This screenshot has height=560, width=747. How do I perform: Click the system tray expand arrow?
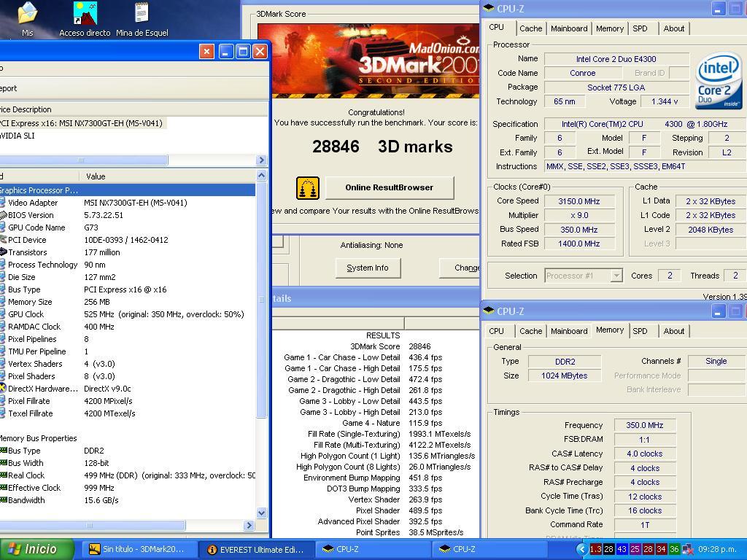coord(581,549)
